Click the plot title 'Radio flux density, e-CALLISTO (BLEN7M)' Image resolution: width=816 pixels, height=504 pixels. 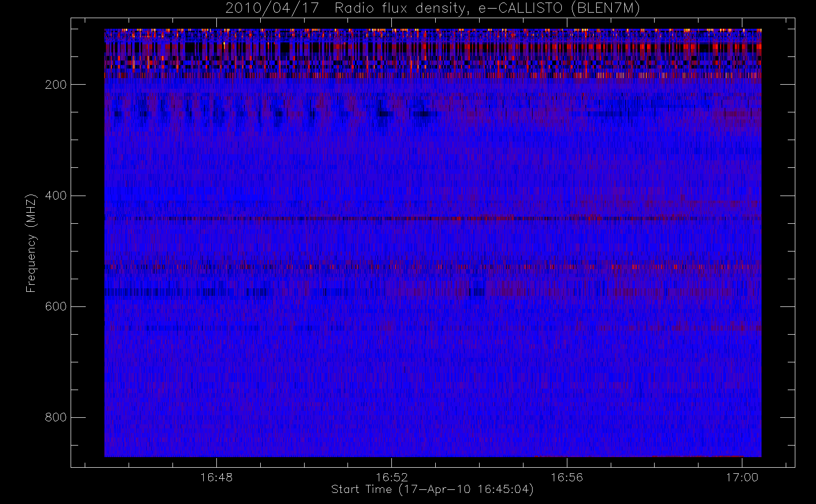pos(487,9)
